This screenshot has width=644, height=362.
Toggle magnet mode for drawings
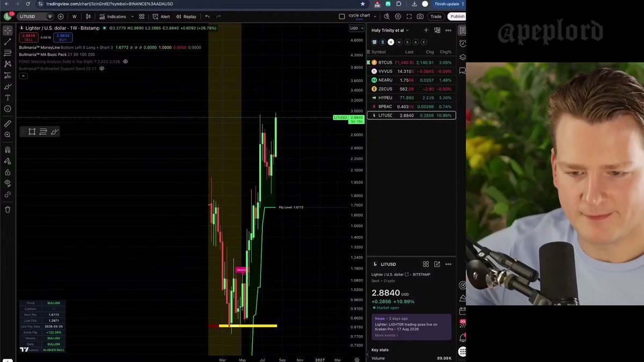pos(8,150)
